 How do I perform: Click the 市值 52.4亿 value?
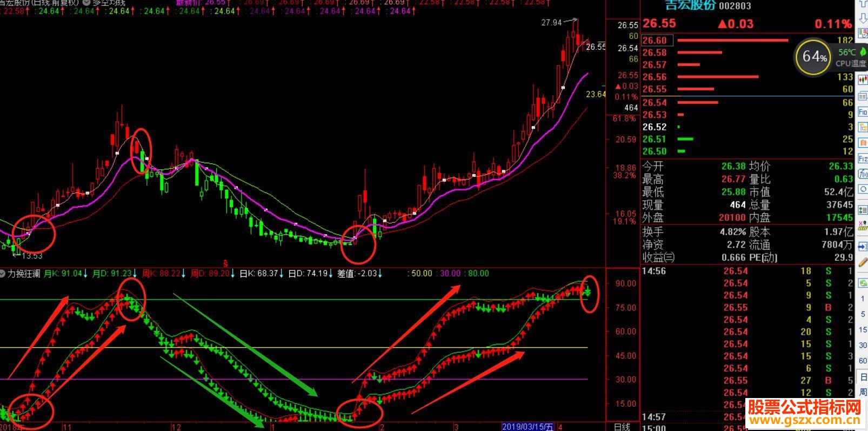[x=839, y=192]
